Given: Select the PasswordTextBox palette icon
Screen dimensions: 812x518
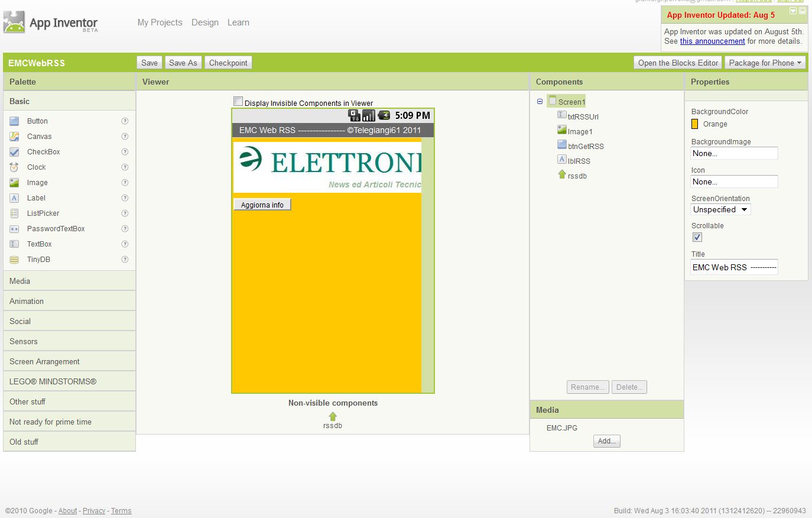Looking at the screenshot, I should [14, 229].
